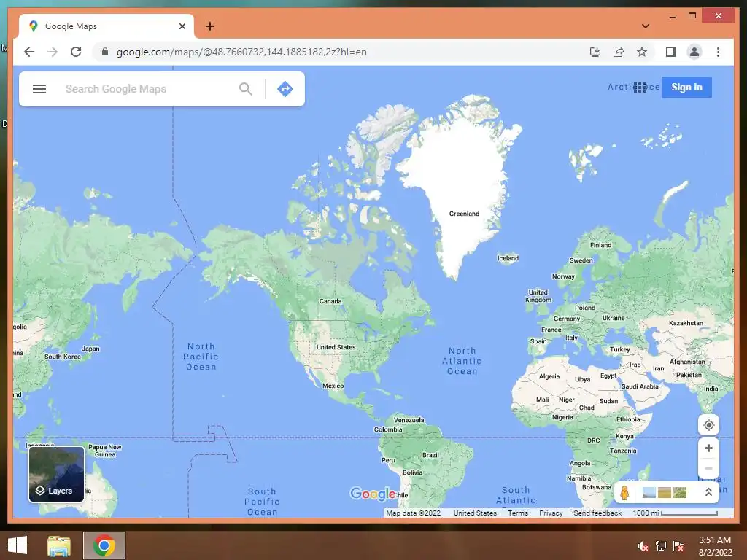Open the Action Center flag icon
747x560 pixels.
pos(678,546)
